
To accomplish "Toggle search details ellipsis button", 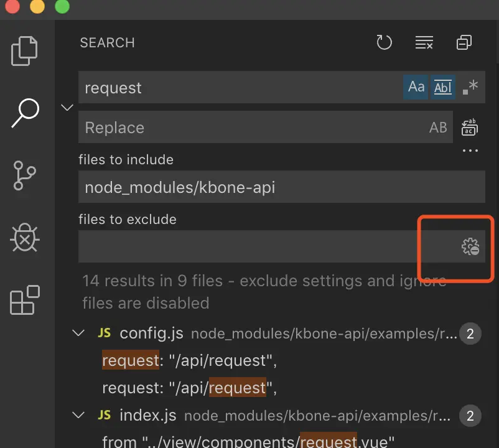I will pyautogui.click(x=470, y=151).
